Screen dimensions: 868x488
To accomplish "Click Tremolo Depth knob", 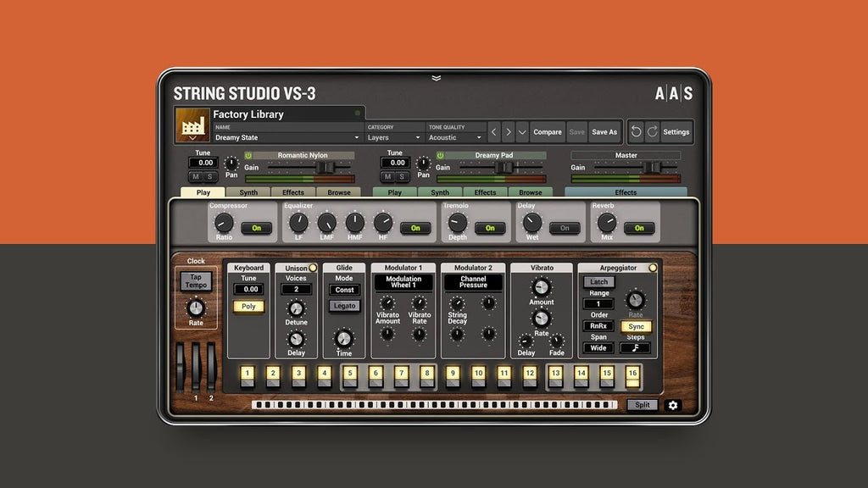I will pyautogui.click(x=457, y=223).
